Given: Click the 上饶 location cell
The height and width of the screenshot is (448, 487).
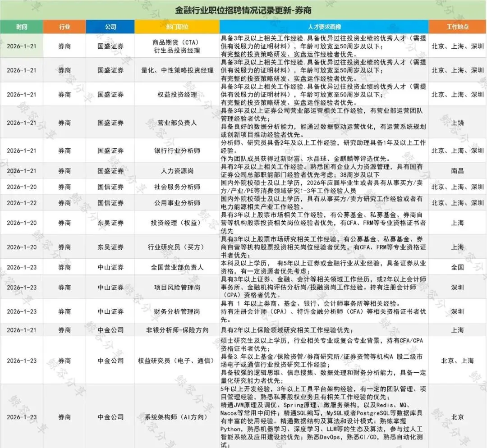Looking at the screenshot, I should pos(458,123).
